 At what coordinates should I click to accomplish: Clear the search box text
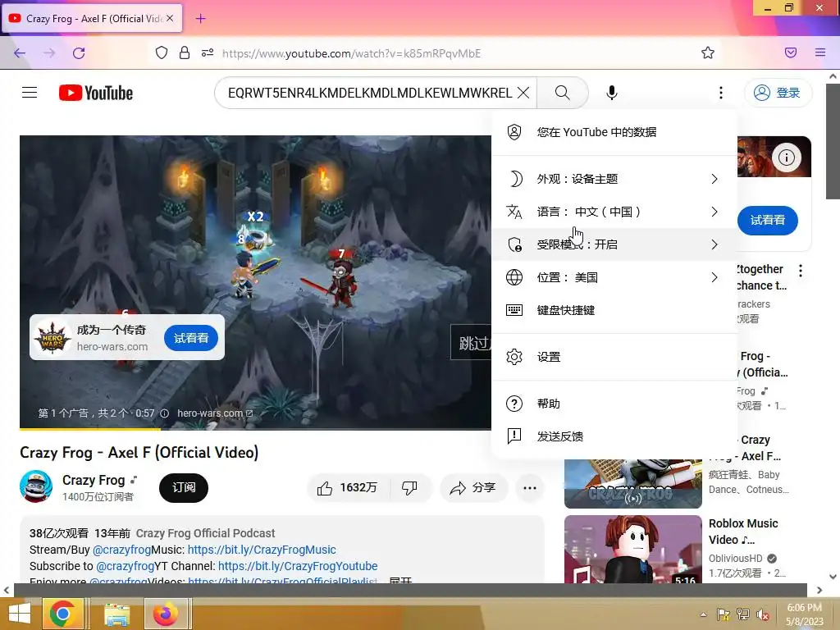coord(523,93)
